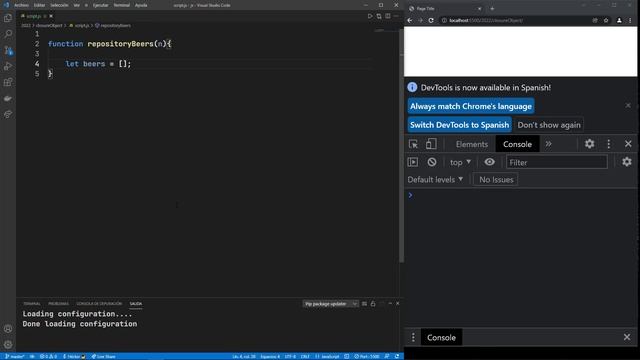Create a live expression with eye icon
This screenshot has width=640, height=360.
[489, 162]
